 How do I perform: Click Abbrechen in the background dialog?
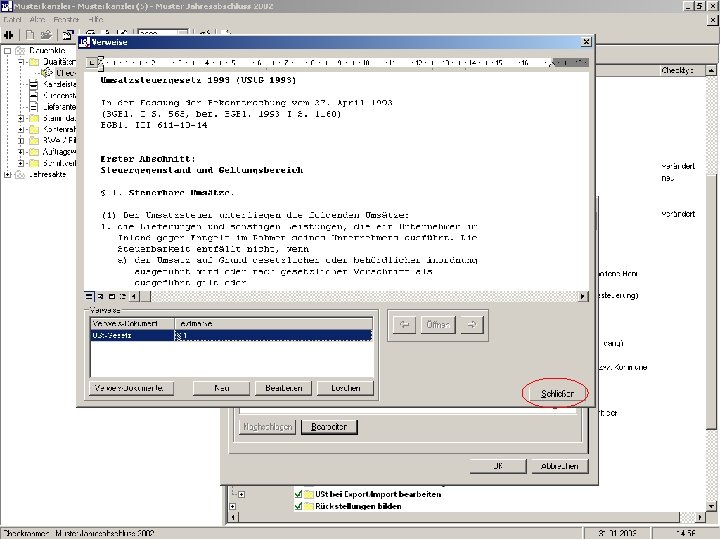coord(560,466)
